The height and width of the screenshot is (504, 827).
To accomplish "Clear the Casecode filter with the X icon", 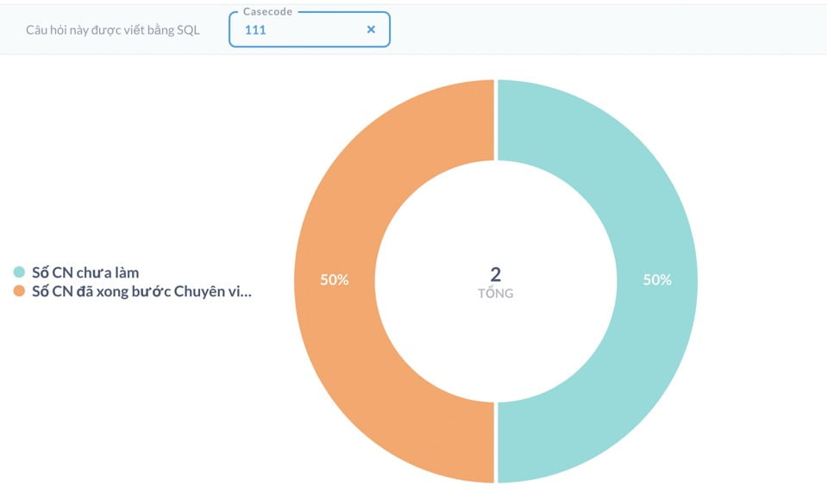I will (x=371, y=29).
